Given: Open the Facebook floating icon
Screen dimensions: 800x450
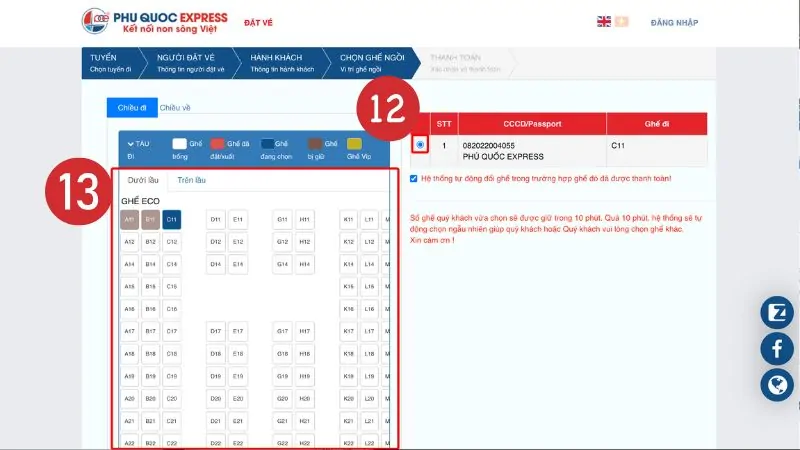Looking at the screenshot, I should click(777, 348).
